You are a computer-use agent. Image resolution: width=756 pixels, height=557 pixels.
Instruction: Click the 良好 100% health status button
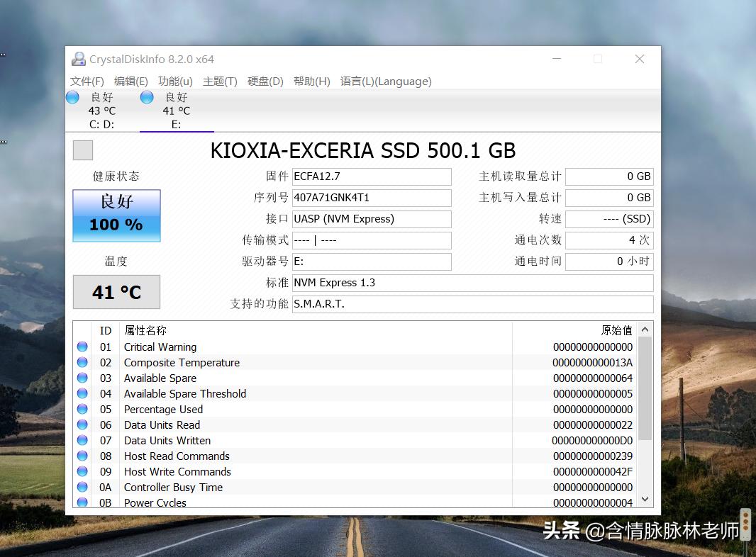pyautogui.click(x=116, y=215)
